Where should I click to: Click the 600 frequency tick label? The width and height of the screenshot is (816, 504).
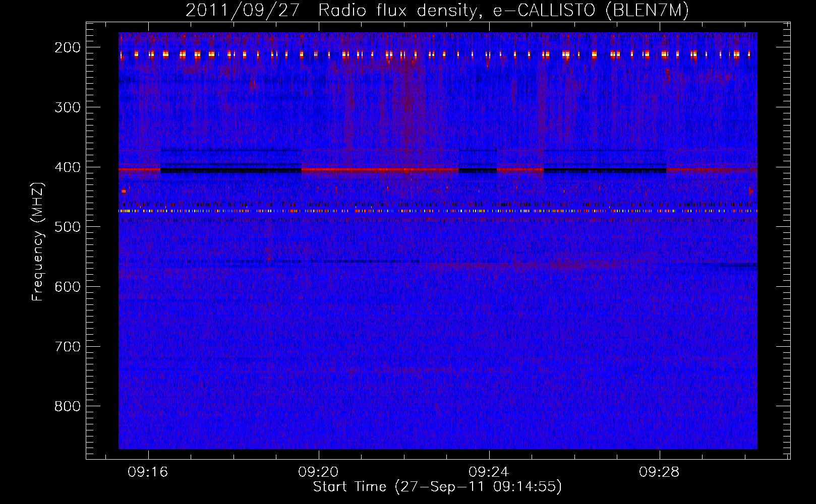(68, 287)
